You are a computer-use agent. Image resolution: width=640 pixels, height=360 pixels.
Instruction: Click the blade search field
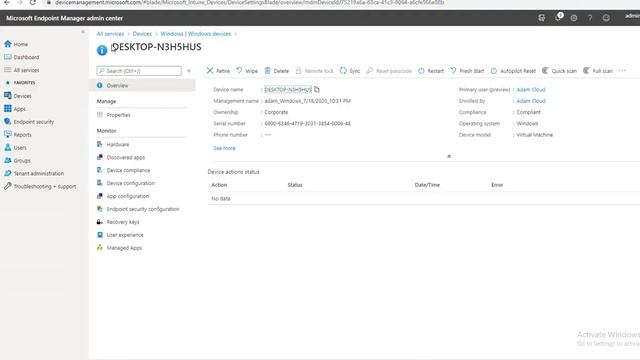pos(139,71)
